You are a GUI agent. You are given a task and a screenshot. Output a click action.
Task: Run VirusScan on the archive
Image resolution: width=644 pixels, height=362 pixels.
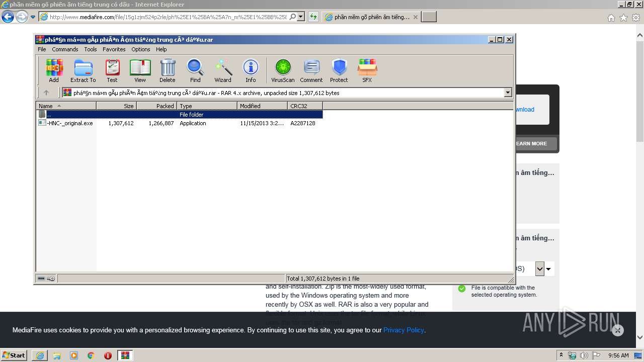click(283, 70)
